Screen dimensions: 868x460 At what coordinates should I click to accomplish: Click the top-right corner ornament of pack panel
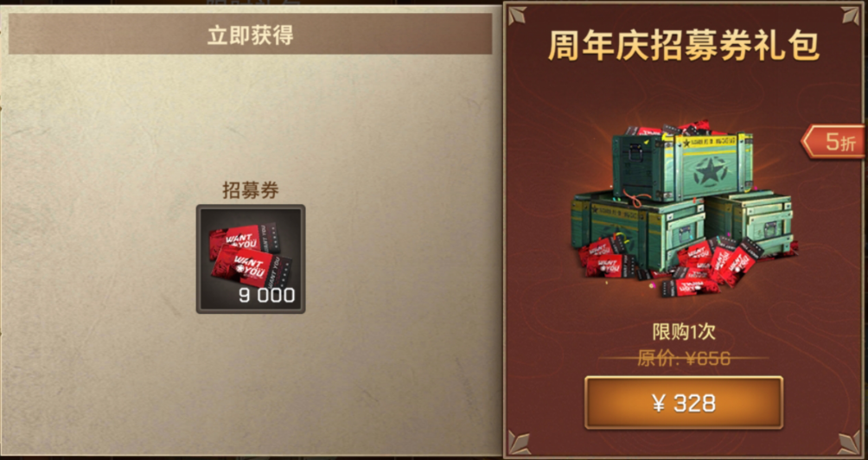coord(851,16)
